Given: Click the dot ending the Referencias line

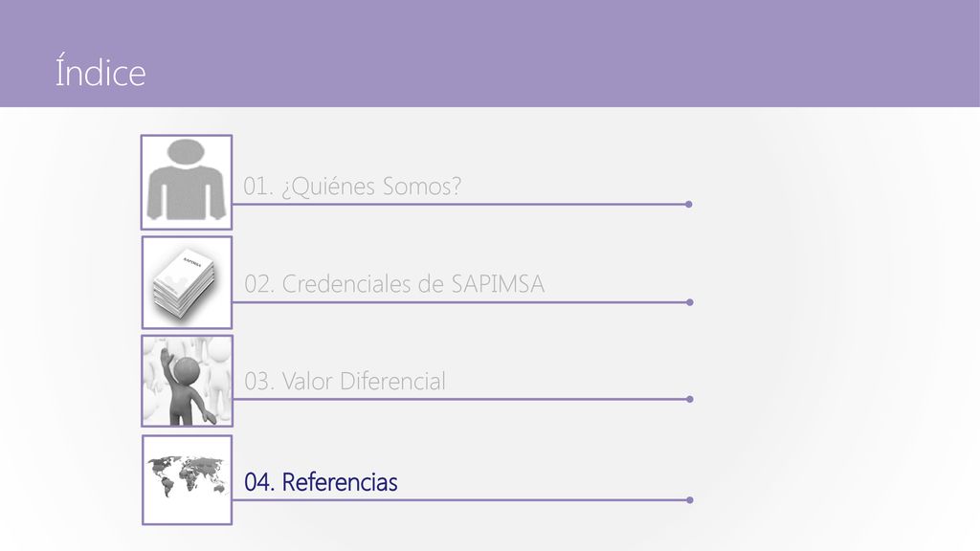Looking at the screenshot, I should pyautogui.click(x=690, y=500).
